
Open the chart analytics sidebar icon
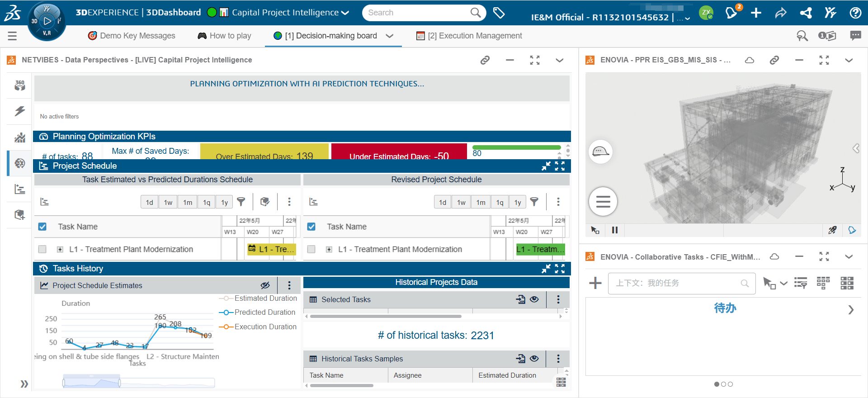[x=19, y=137]
